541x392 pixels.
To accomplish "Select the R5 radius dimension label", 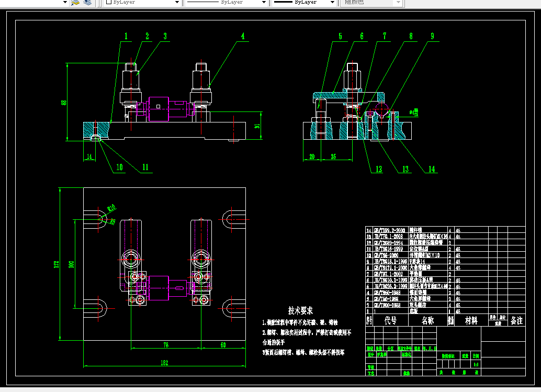I will (x=112, y=222).
